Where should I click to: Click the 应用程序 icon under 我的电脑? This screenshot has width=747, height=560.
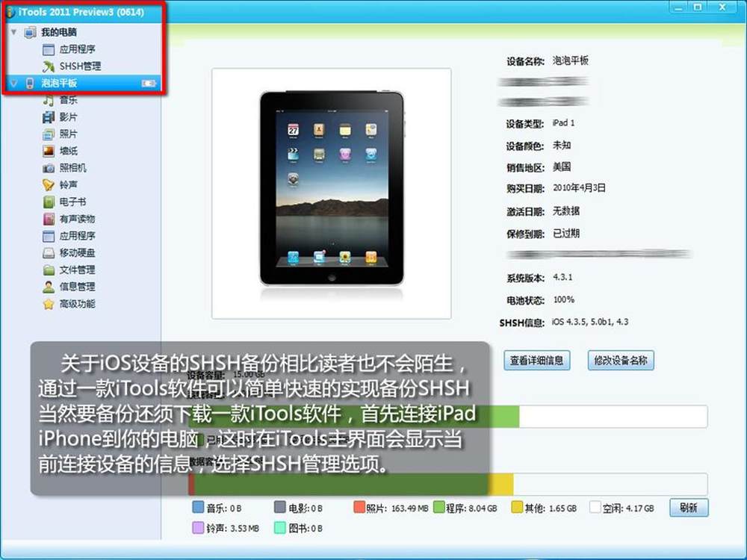point(49,49)
